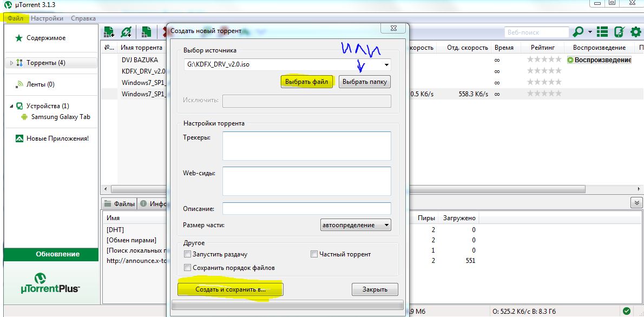Viewport: 644px width, 317px height.
Task: Click the Описание input field
Action: coord(307,208)
